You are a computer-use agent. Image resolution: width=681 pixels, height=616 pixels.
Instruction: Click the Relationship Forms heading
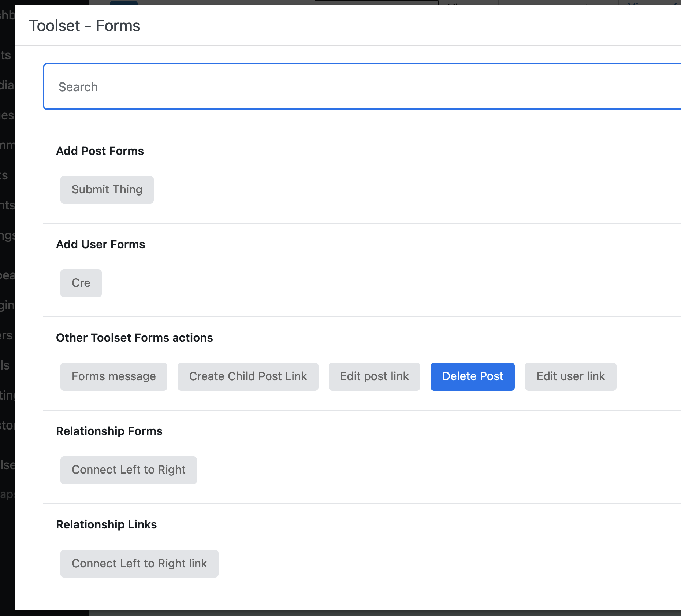click(x=109, y=431)
